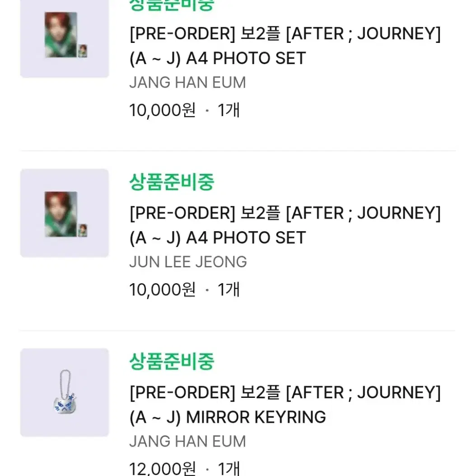Click the 10,000원 price of JANG HAN EUM photo set
476x476 pixels.
click(x=163, y=110)
